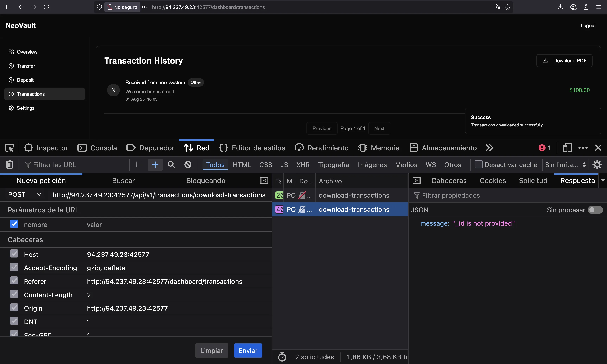Screen dimensions: 607x364
Task: Open the browser account icon
Action: click(573, 7)
